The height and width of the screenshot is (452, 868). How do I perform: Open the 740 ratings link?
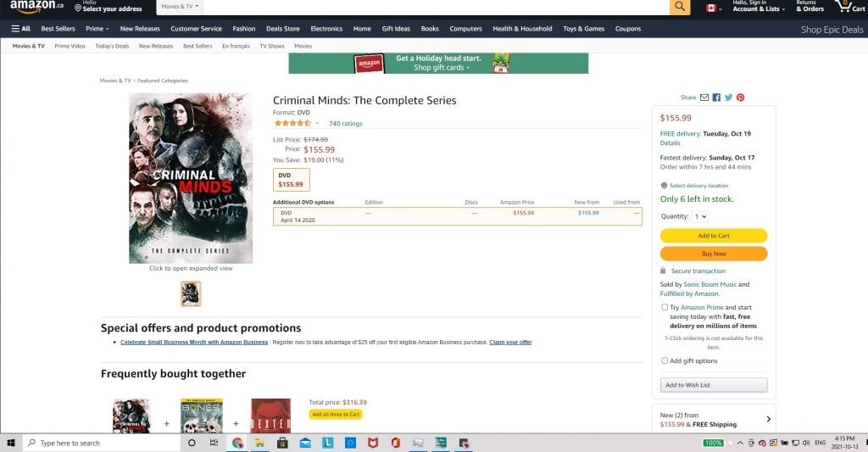pos(346,124)
